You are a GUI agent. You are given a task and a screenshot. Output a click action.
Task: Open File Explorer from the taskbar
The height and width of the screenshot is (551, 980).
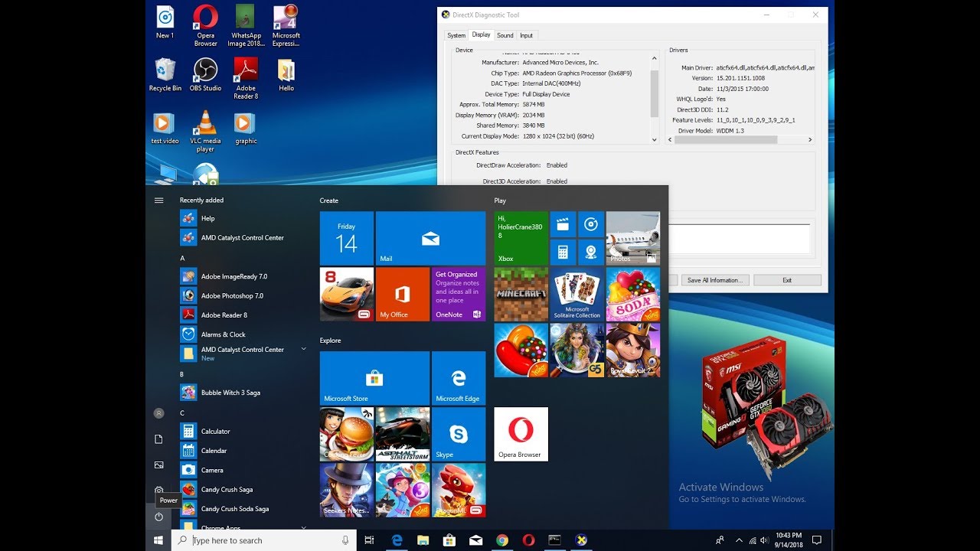click(x=423, y=540)
